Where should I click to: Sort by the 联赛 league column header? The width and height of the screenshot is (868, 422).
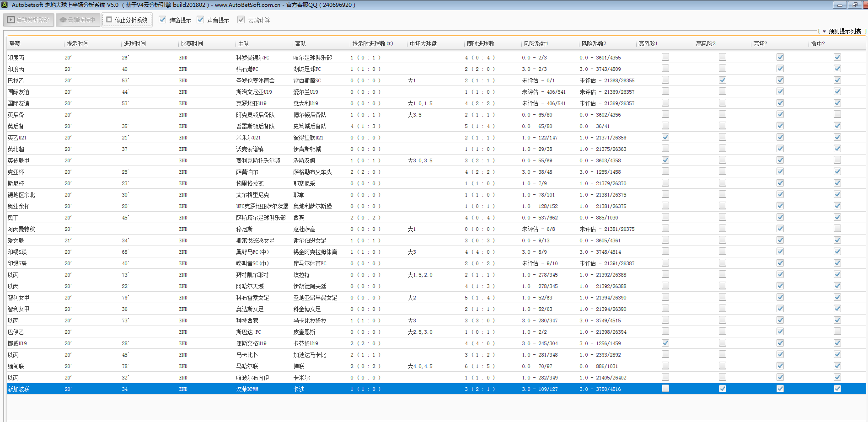pyautogui.click(x=15, y=43)
